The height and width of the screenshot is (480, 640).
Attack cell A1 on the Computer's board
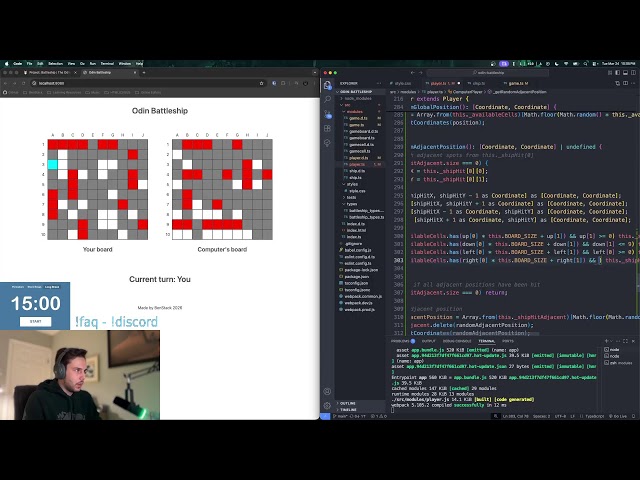177,144
